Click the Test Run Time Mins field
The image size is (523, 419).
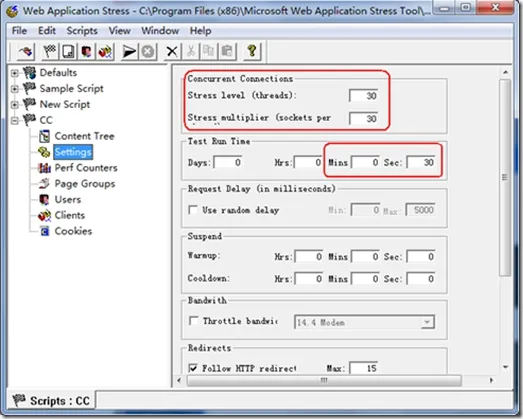click(365, 162)
